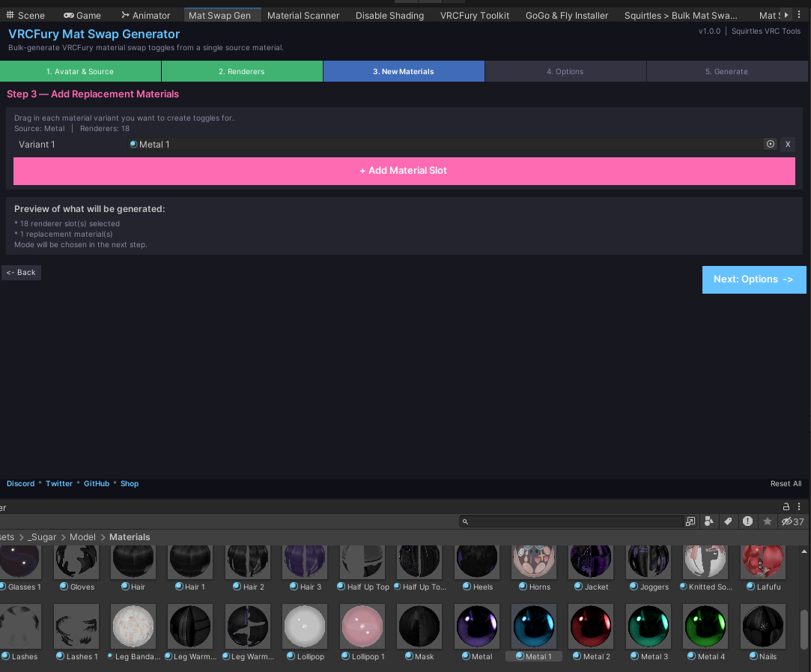Viewport: 811px width, 672px height.
Task: Select the Lashes 1 material
Action: click(76, 632)
